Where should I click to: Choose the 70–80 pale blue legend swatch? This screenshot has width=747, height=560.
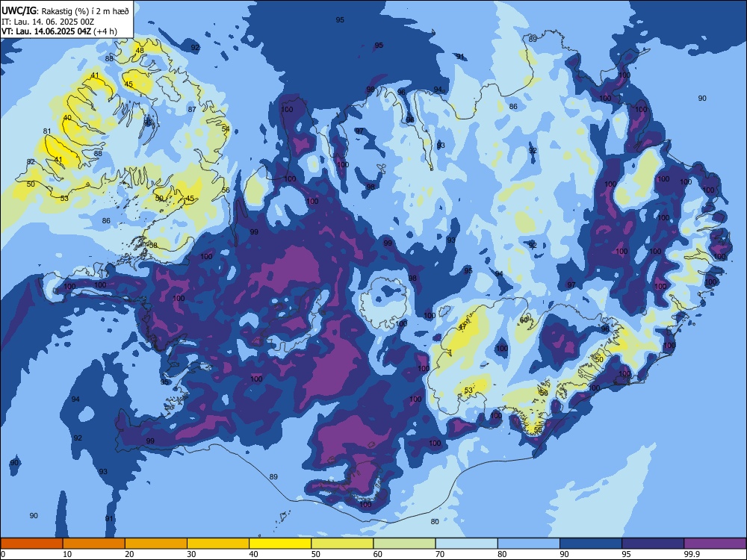click(466, 544)
